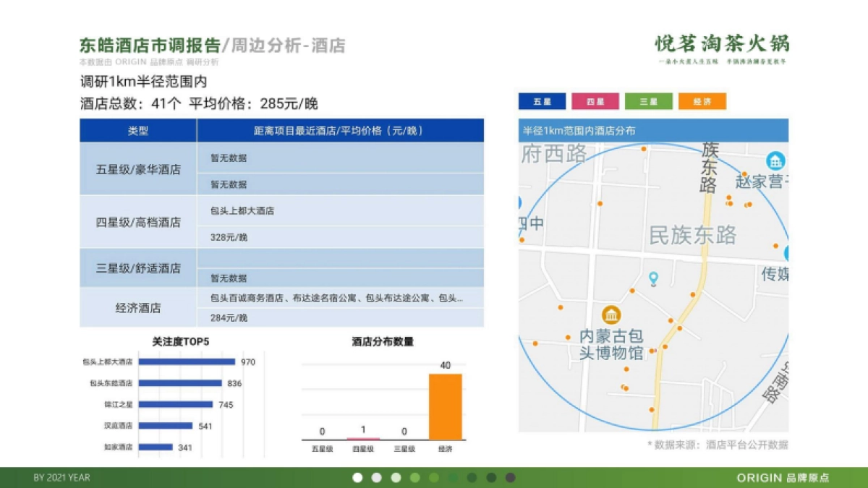Toggle the 五星 hotel filter

point(541,100)
